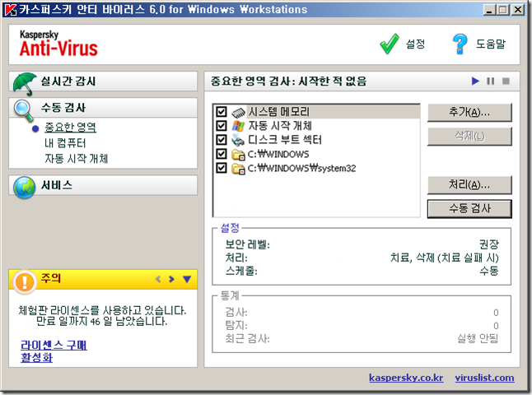Select the 시스템 메모리 list row text
The image size is (532, 395).
[279, 112]
